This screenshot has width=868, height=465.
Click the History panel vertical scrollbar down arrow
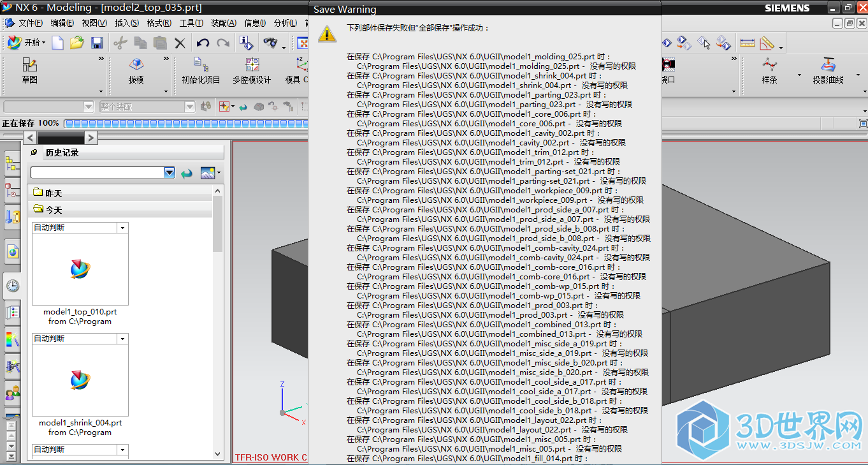(218, 454)
